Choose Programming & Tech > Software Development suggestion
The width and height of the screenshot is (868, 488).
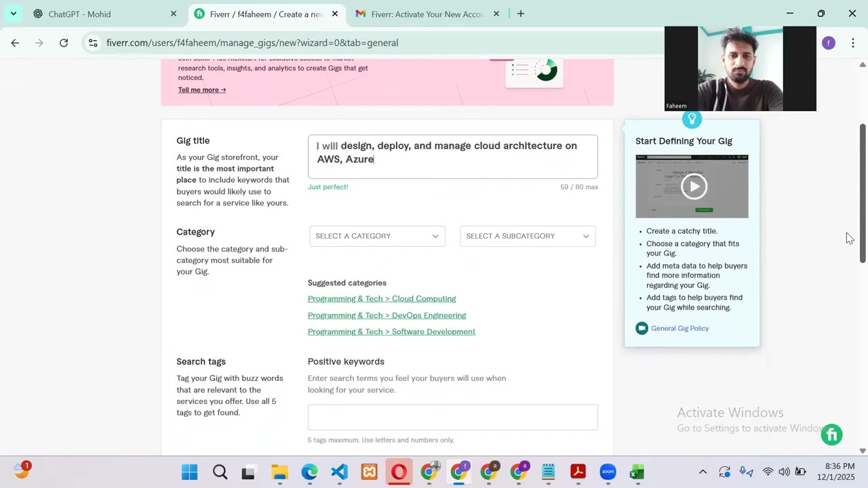[x=391, y=331]
